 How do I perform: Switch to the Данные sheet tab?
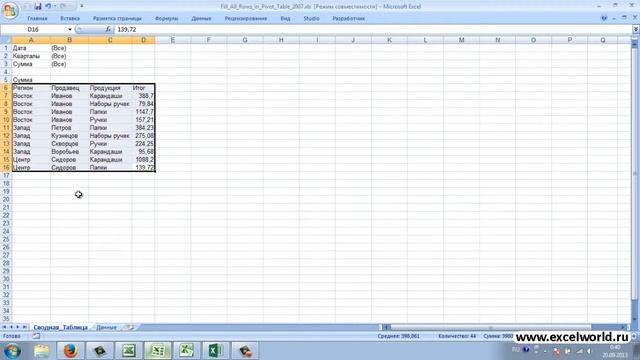tap(107, 327)
